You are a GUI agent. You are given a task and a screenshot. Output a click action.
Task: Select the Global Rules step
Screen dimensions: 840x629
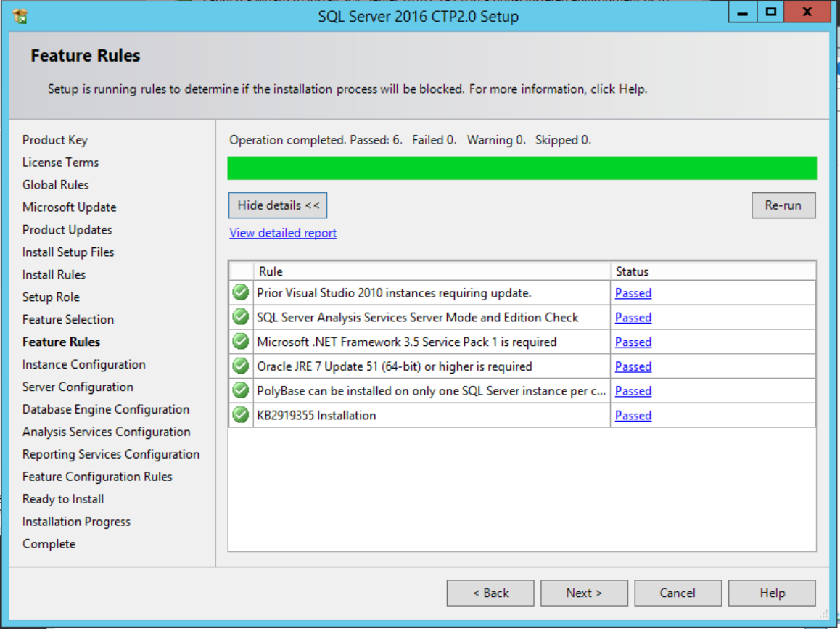click(55, 185)
